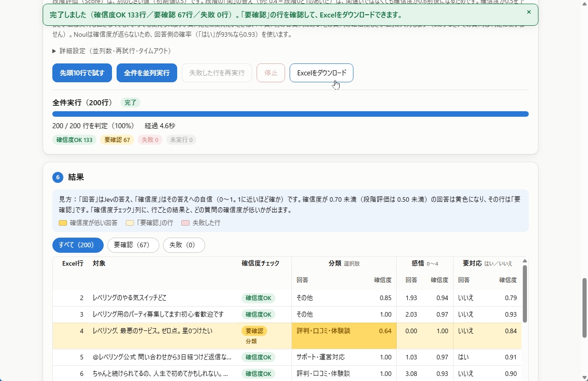Click the 失敗した行を再実行 button

pyautogui.click(x=217, y=73)
